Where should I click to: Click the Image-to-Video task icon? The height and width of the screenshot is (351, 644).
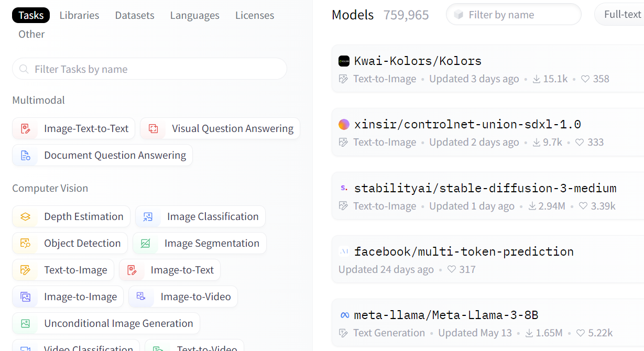[x=141, y=297]
